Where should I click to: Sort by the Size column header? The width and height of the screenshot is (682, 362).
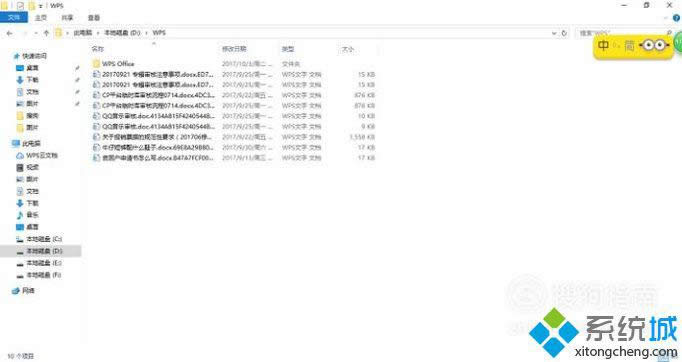348,49
